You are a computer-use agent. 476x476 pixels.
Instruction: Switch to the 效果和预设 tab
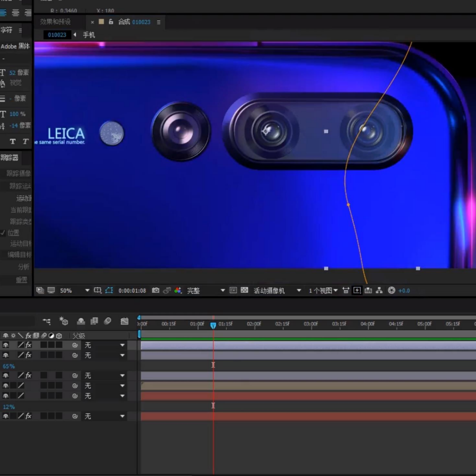[55, 22]
